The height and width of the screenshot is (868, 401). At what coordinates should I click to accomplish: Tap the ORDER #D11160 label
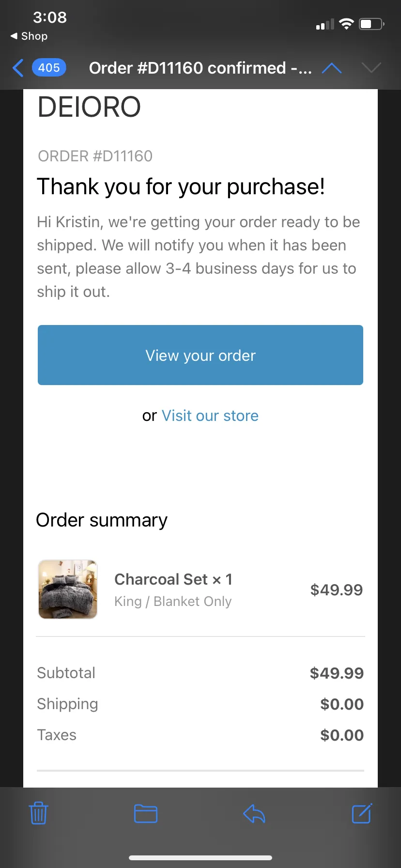point(95,156)
